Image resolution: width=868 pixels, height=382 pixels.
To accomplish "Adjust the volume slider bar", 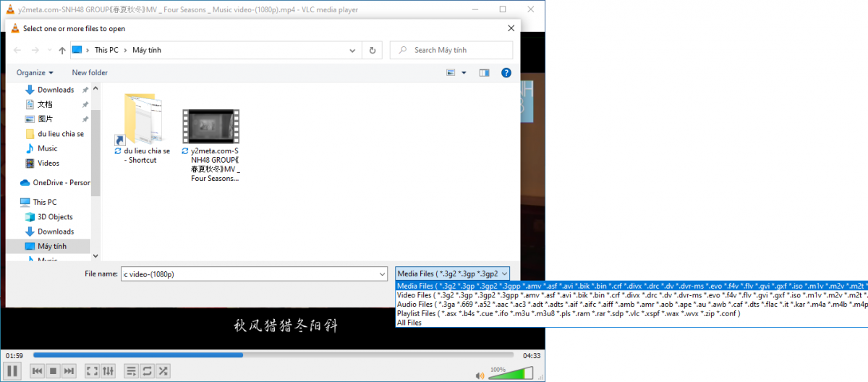I will pos(511,374).
